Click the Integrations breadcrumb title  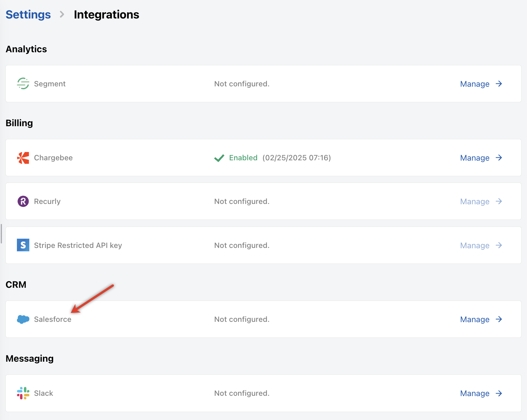106,15
